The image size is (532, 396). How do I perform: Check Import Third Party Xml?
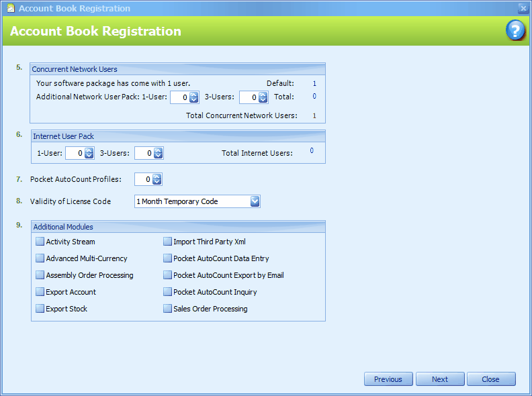point(168,242)
